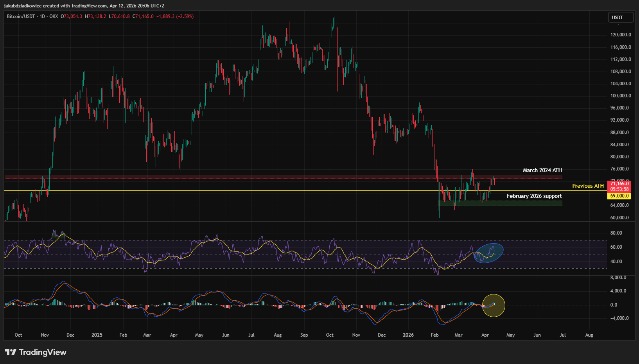Open the Bitcoin/USDT symbol title

pos(21,16)
